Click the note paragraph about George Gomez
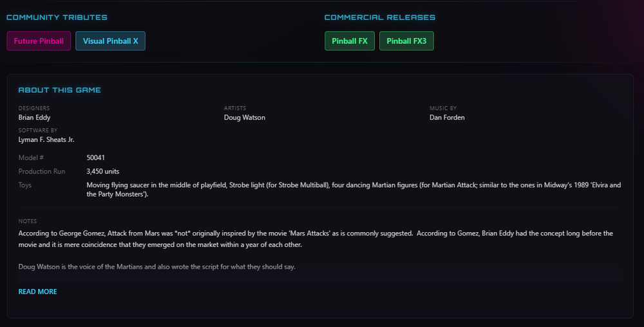The image size is (644, 327). pos(316,239)
